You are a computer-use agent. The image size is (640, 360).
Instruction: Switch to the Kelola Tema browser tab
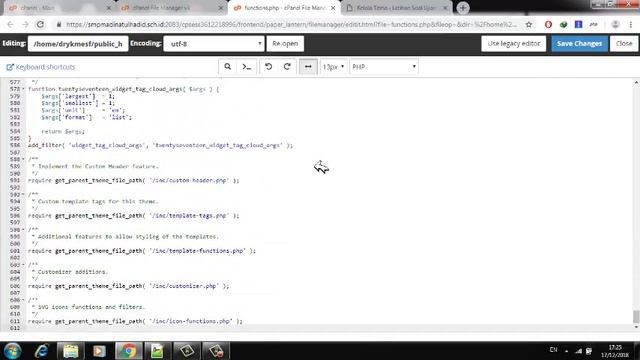click(396, 8)
